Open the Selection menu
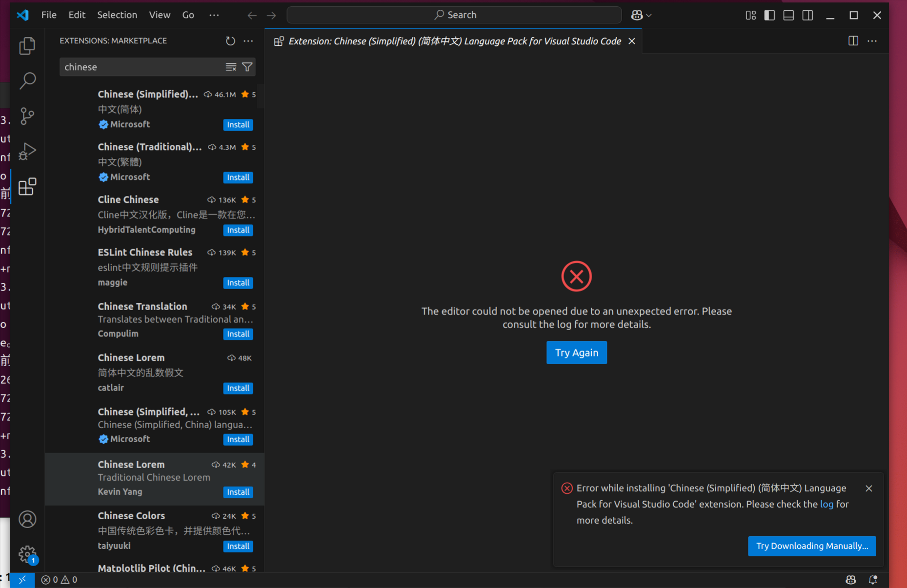The image size is (907, 588). pyautogui.click(x=117, y=15)
